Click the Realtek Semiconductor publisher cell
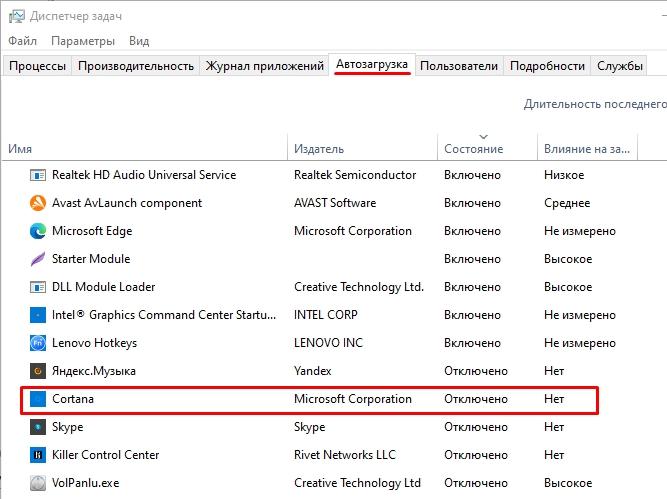The height and width of the screenshot is (499, 667). tap(355, 175)
